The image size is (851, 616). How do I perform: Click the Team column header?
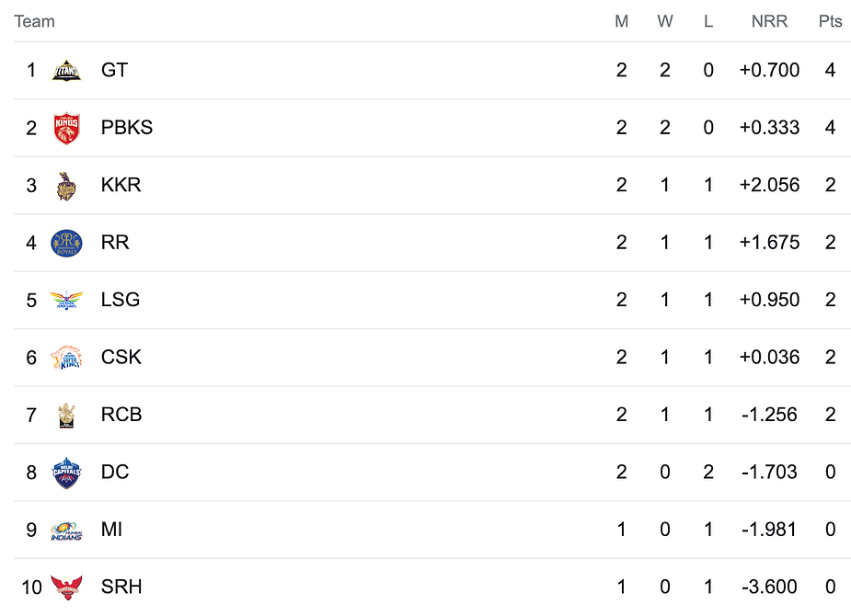[34, 21]
